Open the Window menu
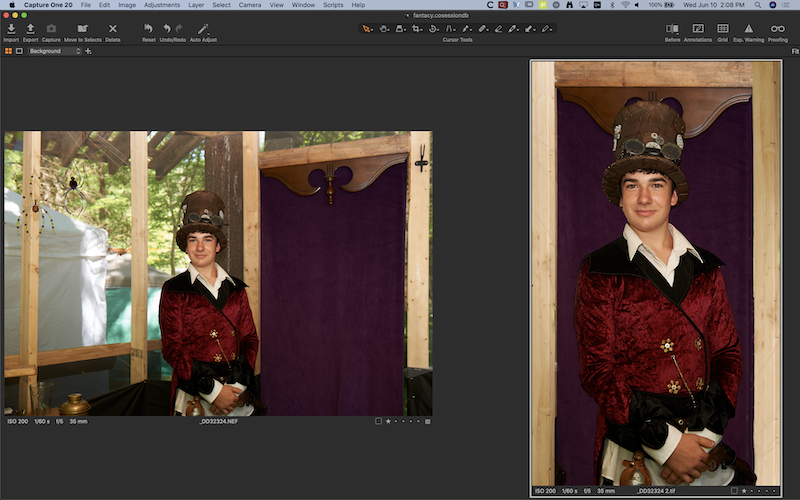The height and width of the screenshot is (500, 800). (303, 5)
